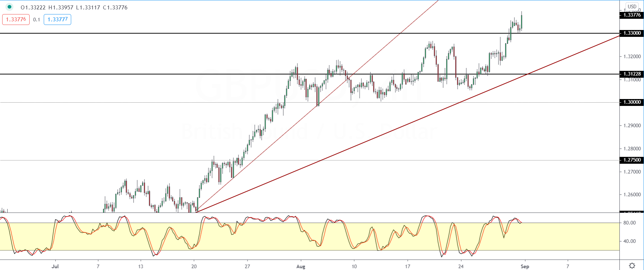Screen dimensions: 644x270
Task: Click the blue buy price 1.33777 button
Action: (57, 20)
